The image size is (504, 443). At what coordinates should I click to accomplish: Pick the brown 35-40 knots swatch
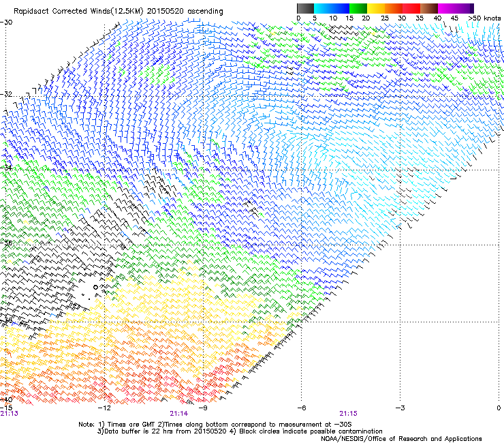pyautogui.click(x=429, y=8)
